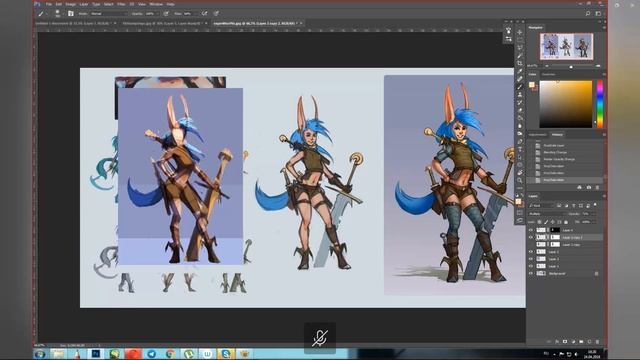The width and height of the screenshot is (640, 360).
Task: Open Telegram from the Windows taskbar
Action: point(151,353)
